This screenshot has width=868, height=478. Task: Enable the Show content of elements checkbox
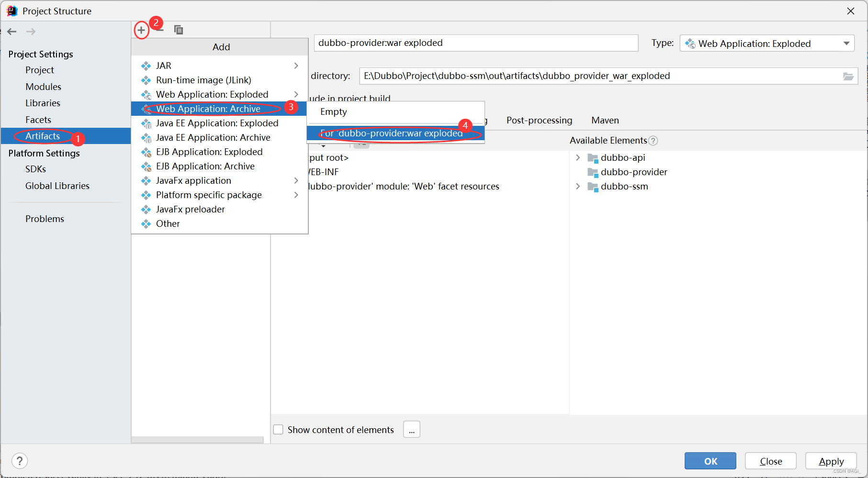coord(278,429)
